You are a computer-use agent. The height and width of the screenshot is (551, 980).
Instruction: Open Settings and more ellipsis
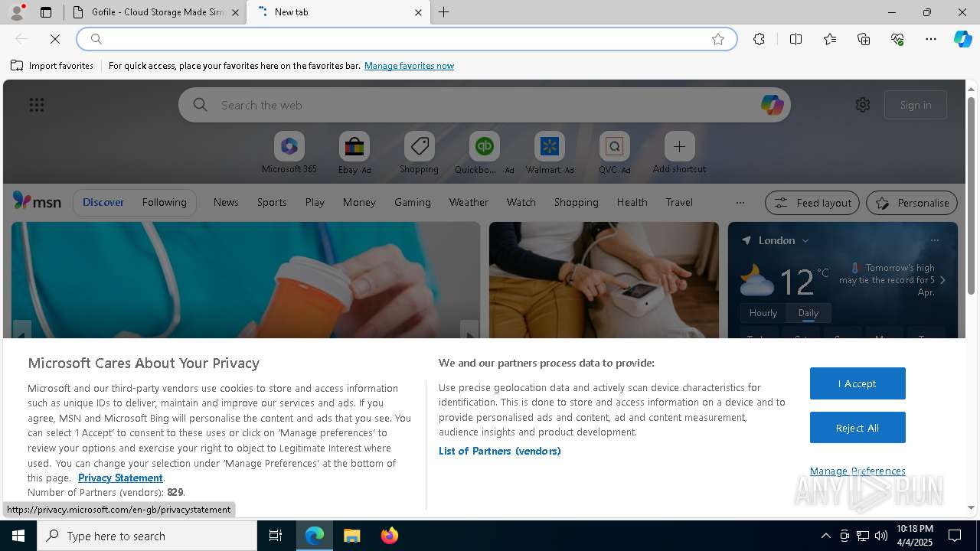pyautogui.click(x=931, y=39)
